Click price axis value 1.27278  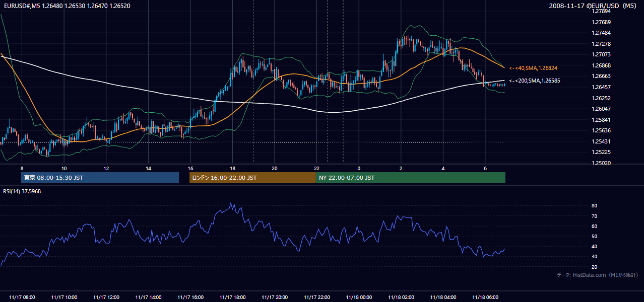click(601, 44)
